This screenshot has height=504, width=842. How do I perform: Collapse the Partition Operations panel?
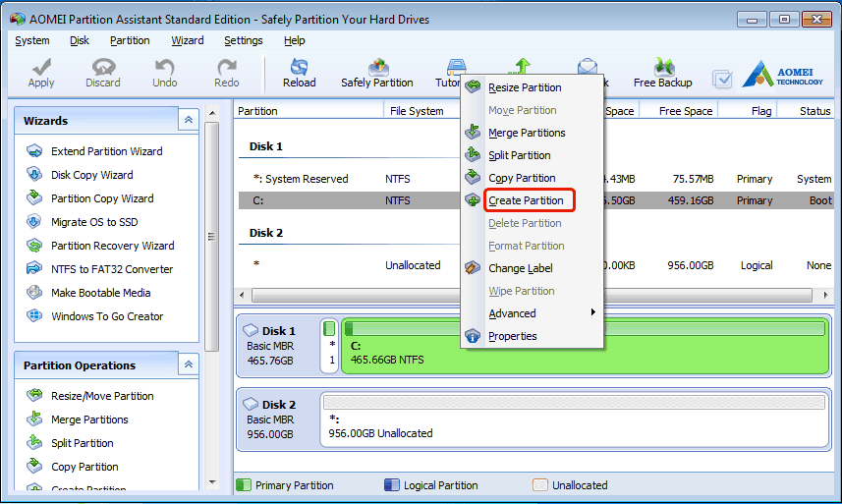click(x=189, y=364)
